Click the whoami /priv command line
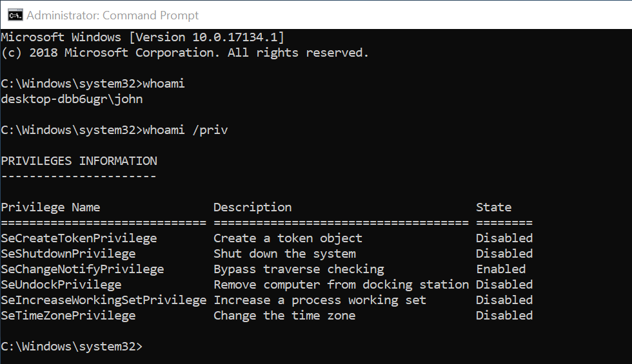 (114, 130)
